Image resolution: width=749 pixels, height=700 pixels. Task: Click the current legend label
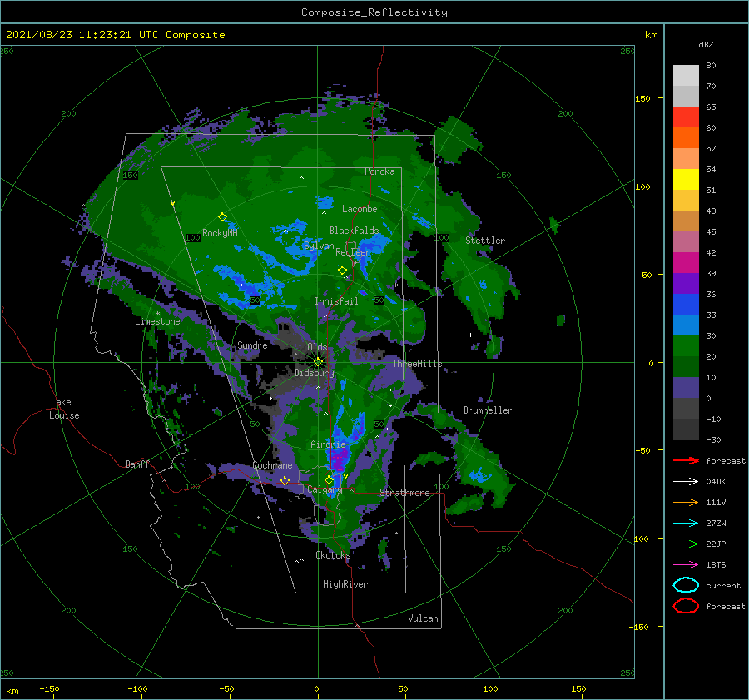pyautogui.click(x=722, y=585)
